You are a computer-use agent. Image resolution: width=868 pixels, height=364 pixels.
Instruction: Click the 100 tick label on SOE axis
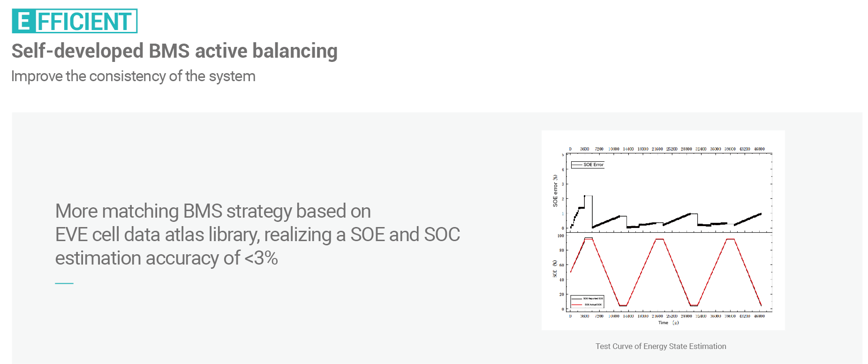coord(560,236)
